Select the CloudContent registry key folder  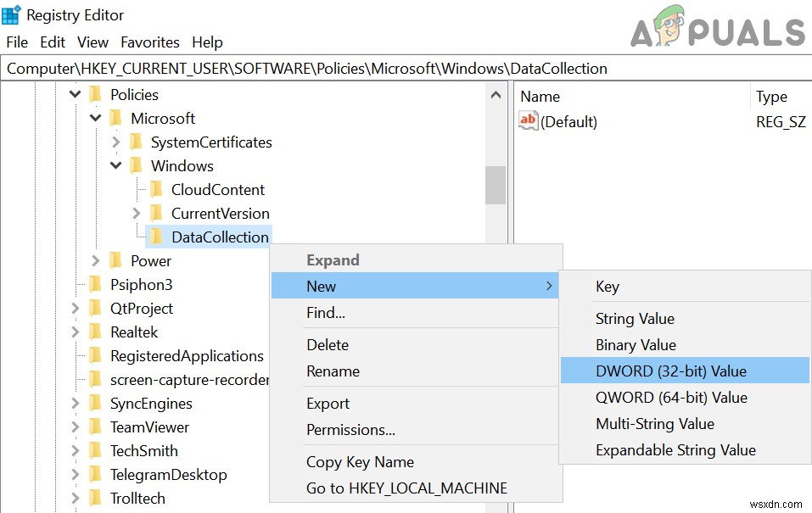216,189
